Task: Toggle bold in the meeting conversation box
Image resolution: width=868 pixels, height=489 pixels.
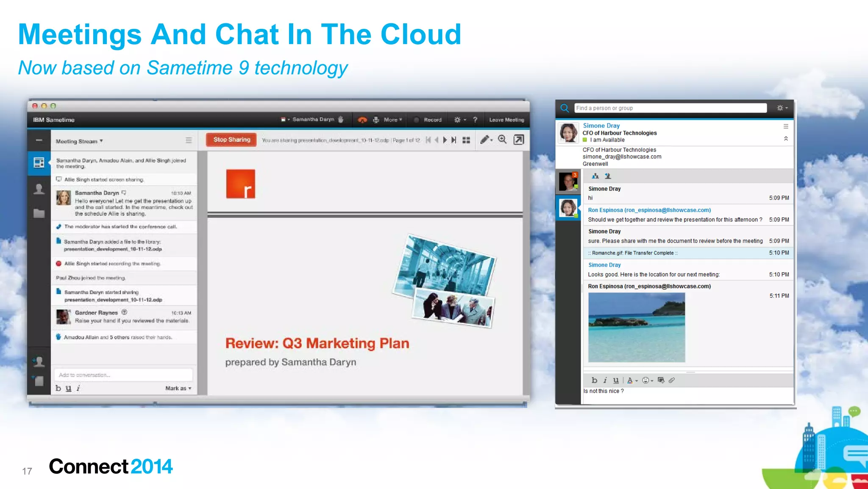Action: (58, 388)
